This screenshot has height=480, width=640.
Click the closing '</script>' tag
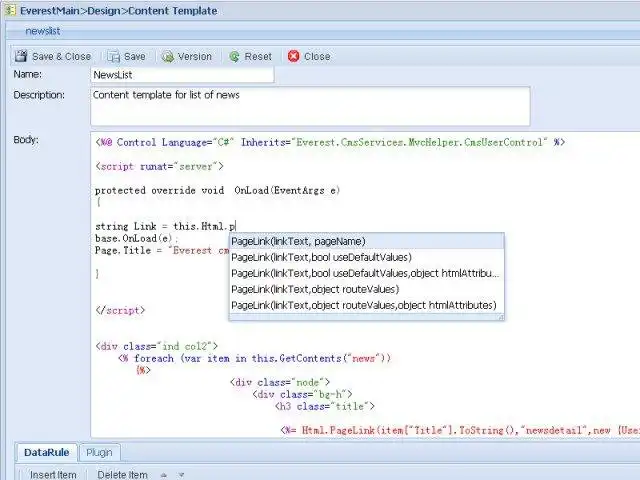[x=120, y=310]
